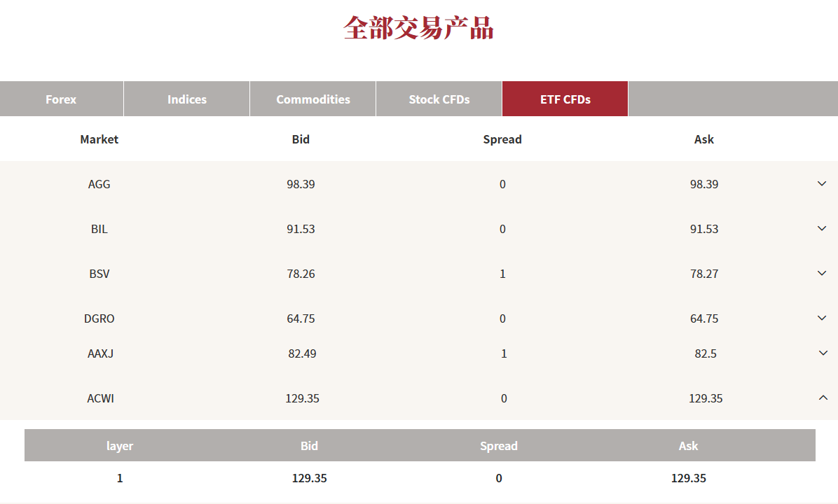The width and height of the screenshot is (838, 504).
Task: Click ACWI row bid 129.35
Action: [302, 398]
